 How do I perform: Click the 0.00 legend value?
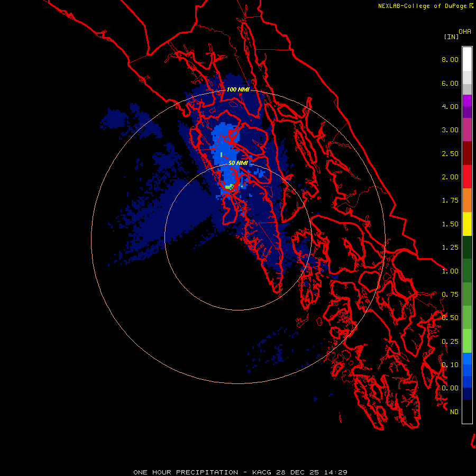[450, 388]
